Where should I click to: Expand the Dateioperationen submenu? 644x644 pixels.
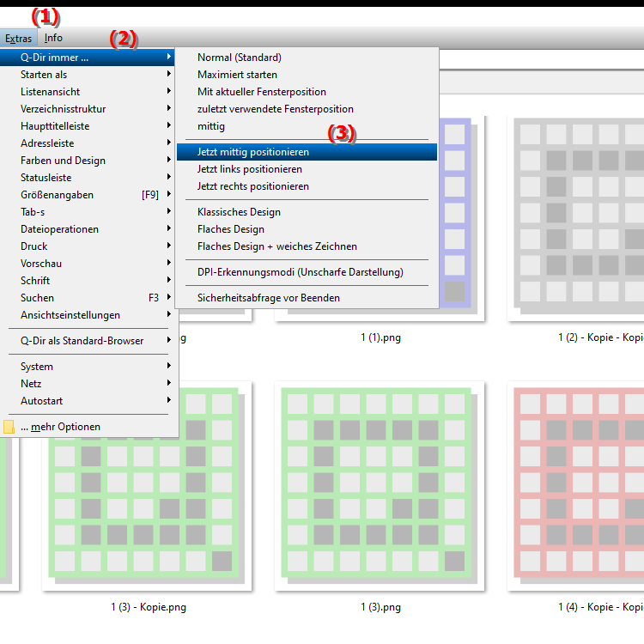click(x=59, y=229)
